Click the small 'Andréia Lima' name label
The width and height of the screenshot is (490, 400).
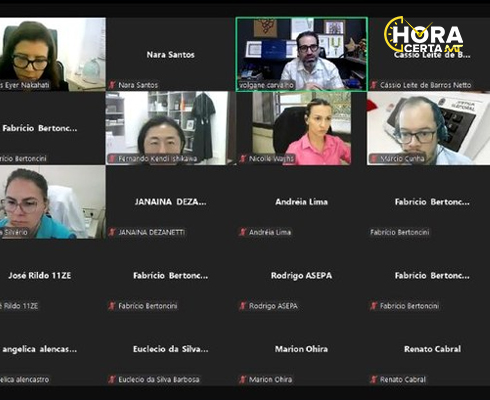270,232
